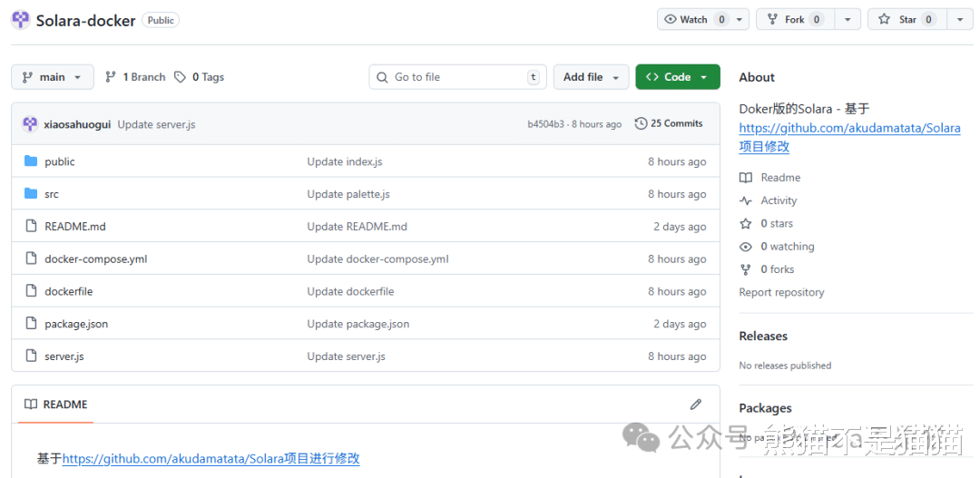Click the dockerfile file icon

[31, 291]
